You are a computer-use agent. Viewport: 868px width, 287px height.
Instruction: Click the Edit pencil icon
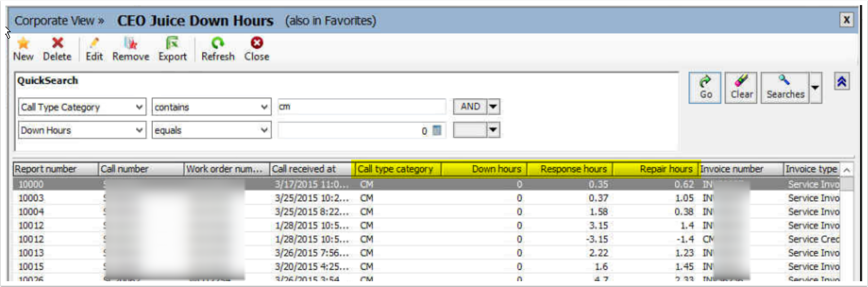94,43
